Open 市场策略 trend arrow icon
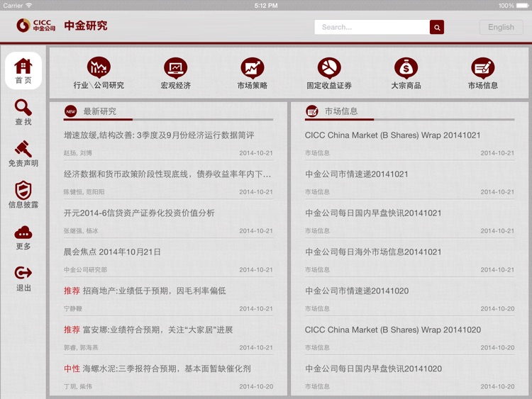Image resolution: width=532 pixels, height=399 pixels. (253, 67)
